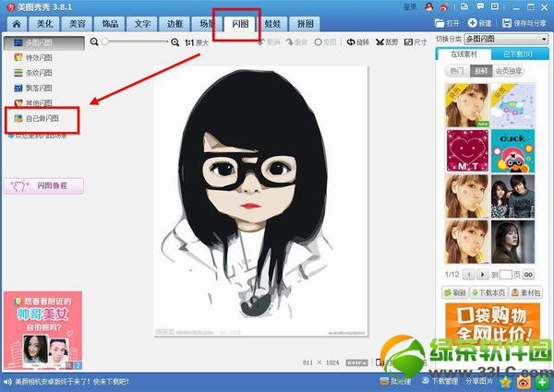Viewport: 554px width, 392px height.
Task: Click the zoom out magnifier icon
Action: [x=94, y=42]
